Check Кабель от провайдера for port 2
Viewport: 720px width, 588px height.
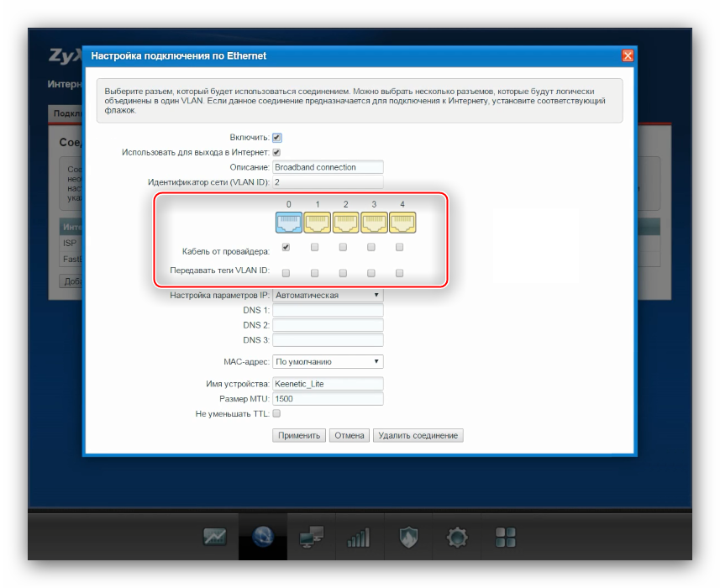(343, 248)
